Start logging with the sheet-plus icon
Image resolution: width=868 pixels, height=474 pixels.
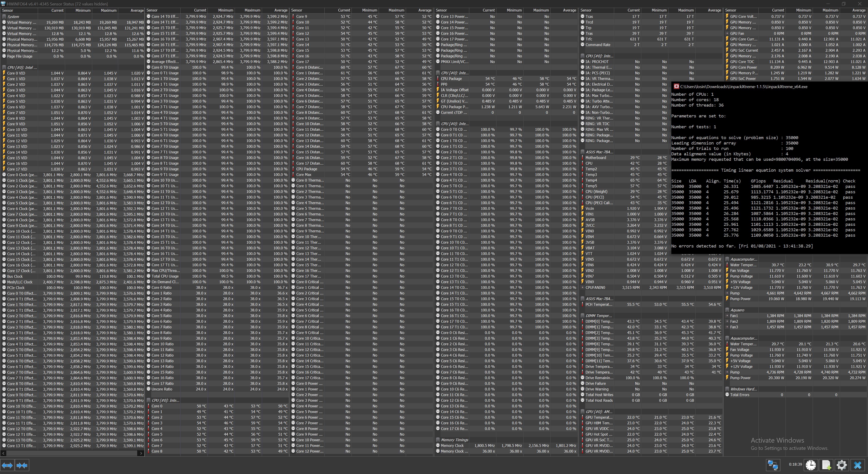click(826, 465)
